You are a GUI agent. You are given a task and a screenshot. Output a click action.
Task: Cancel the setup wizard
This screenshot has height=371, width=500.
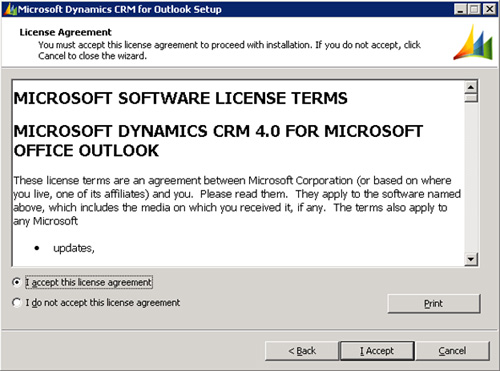tap(452, 351)
